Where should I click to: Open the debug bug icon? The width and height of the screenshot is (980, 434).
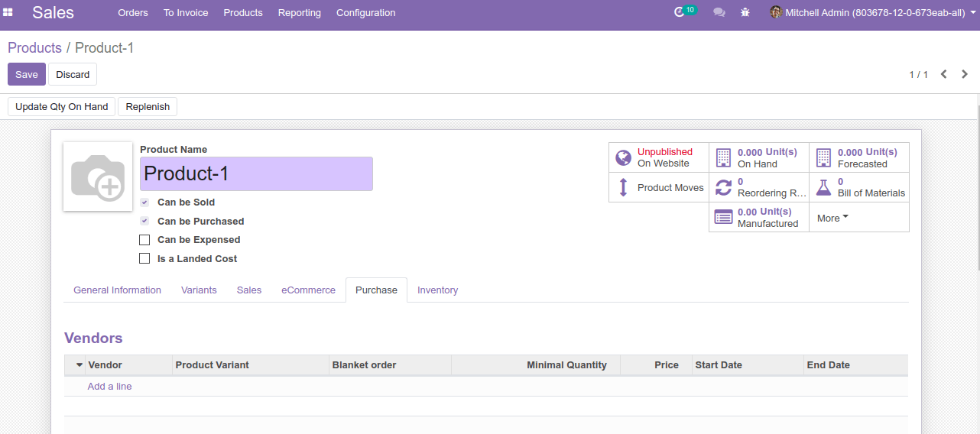(745, 12)
